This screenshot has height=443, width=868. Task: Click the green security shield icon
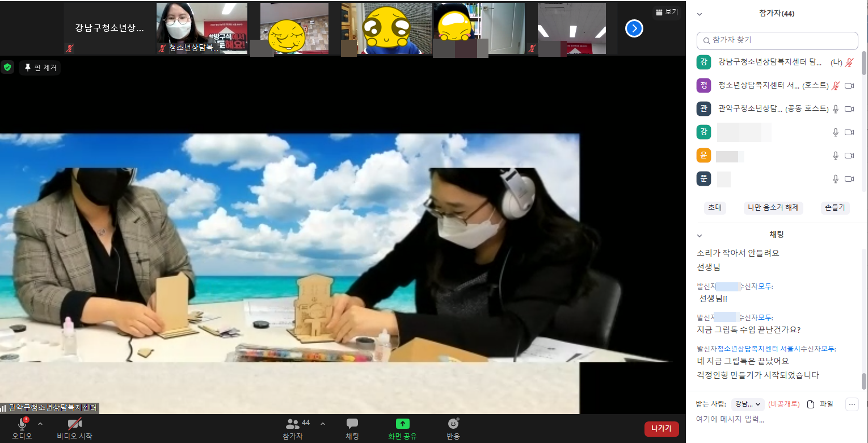(x=7, y=68)
